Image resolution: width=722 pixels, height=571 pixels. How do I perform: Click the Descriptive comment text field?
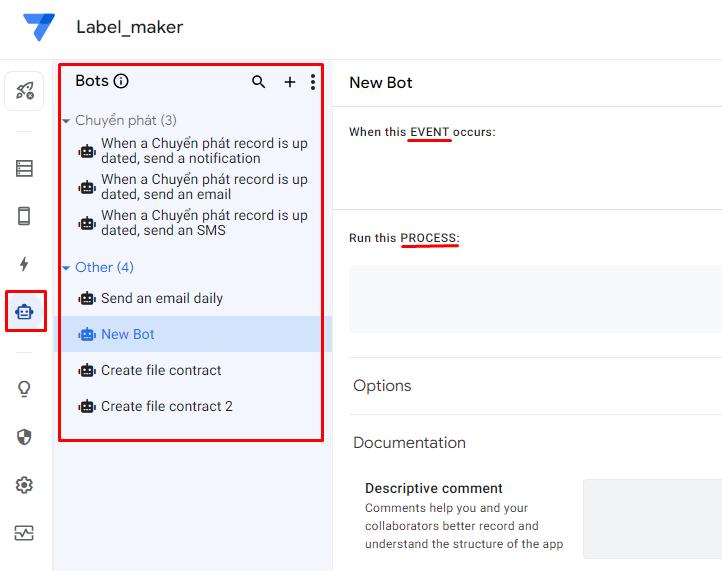(652, 518)
